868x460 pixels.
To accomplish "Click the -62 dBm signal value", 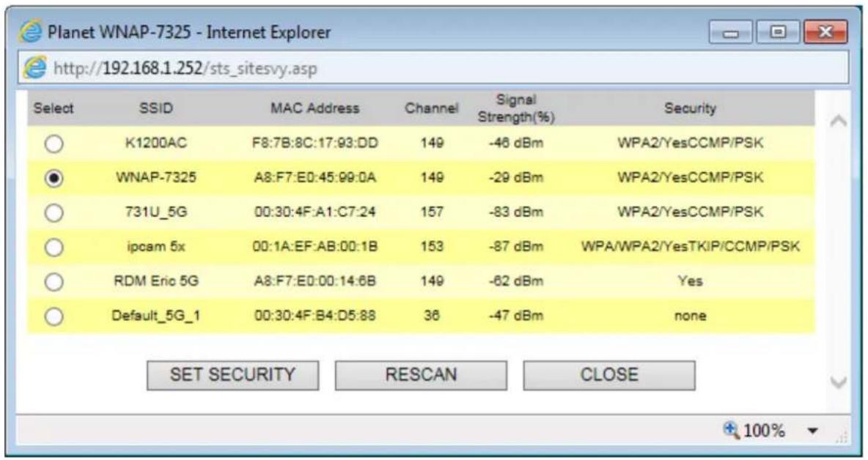I will click(516, 281).
